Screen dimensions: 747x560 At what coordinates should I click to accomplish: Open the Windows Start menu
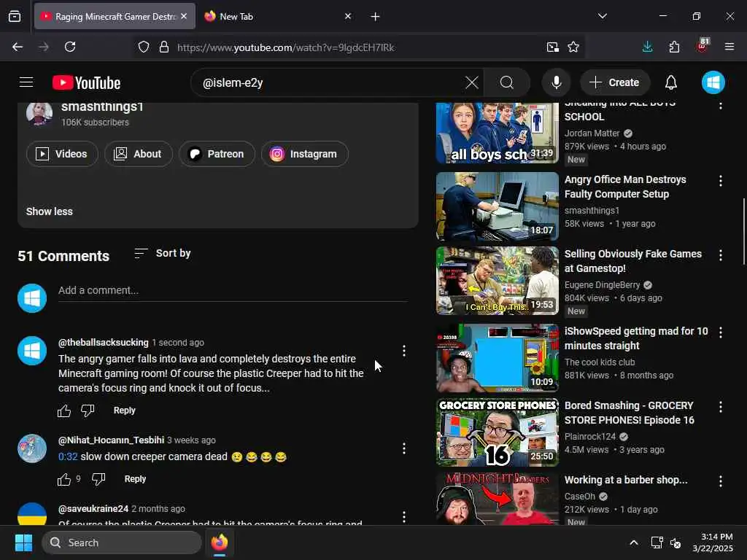(x=23, y=542)
